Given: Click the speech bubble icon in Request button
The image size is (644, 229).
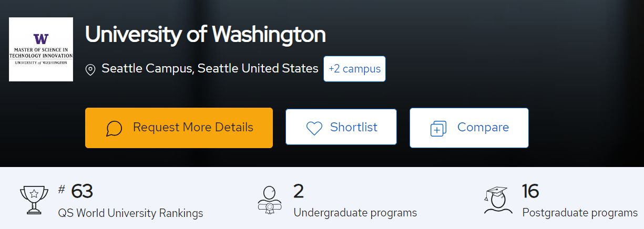Looking at the screenshot, I should [114, 128].
